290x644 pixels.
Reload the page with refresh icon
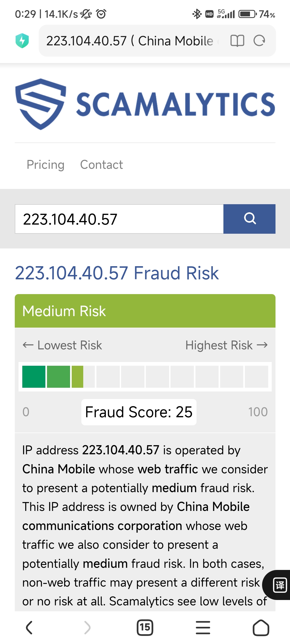[259, 41]
